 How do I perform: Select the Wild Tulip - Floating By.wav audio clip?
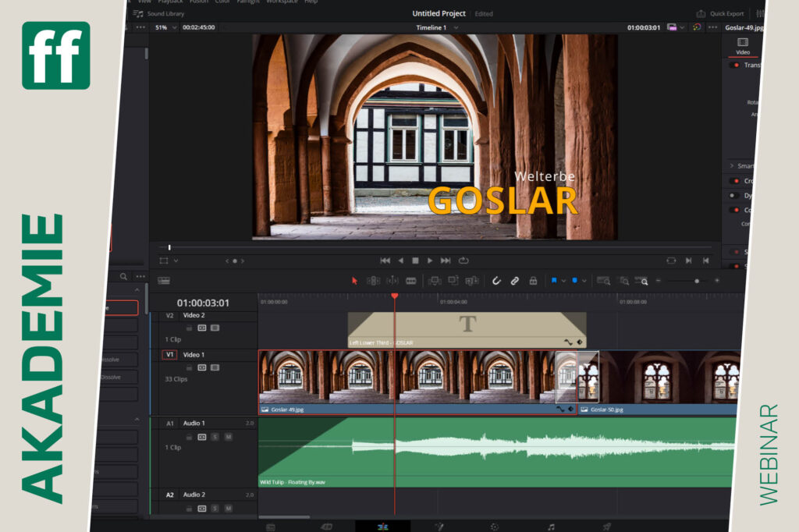(496, 452)
